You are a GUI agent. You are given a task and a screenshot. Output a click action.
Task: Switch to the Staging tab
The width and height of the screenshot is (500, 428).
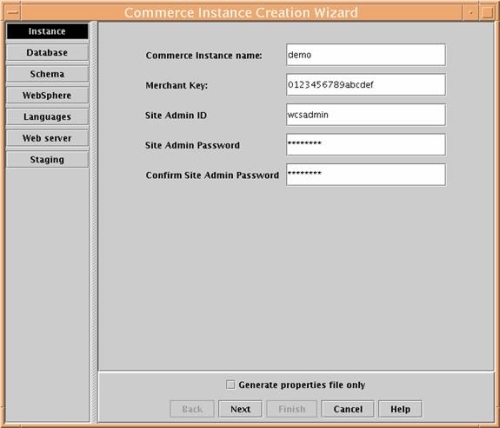[x=47, y=159]
